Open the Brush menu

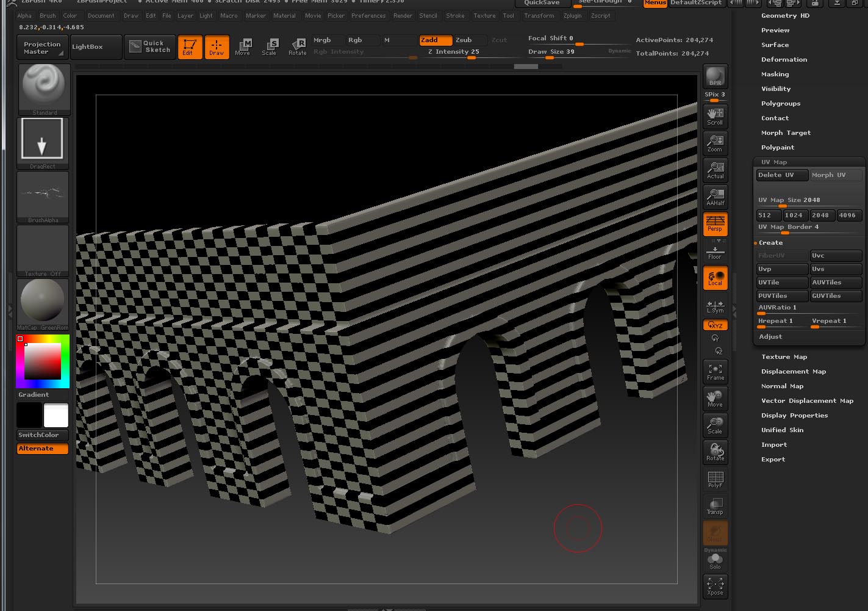point(48,16)
